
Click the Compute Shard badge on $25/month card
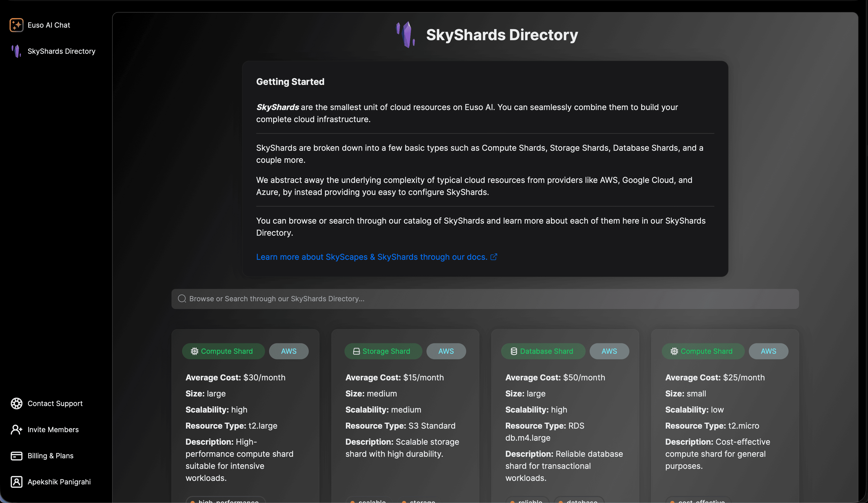click(703, 351)
